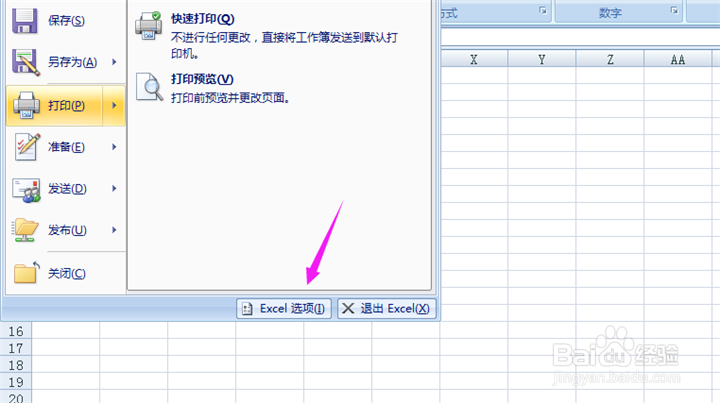Expand the 准备 submenu arrow
This screenshot has width=720, height=403.
click(x=114, y=147)
